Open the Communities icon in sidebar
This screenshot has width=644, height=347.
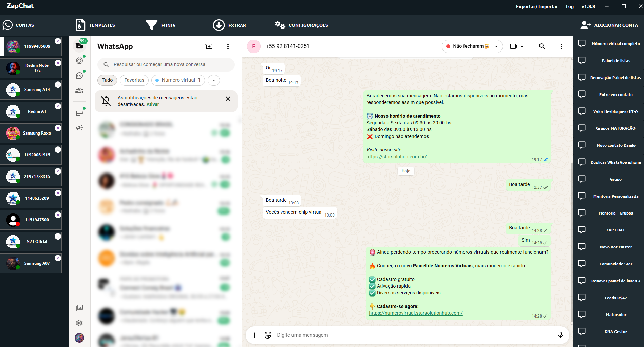coord(79,90)
